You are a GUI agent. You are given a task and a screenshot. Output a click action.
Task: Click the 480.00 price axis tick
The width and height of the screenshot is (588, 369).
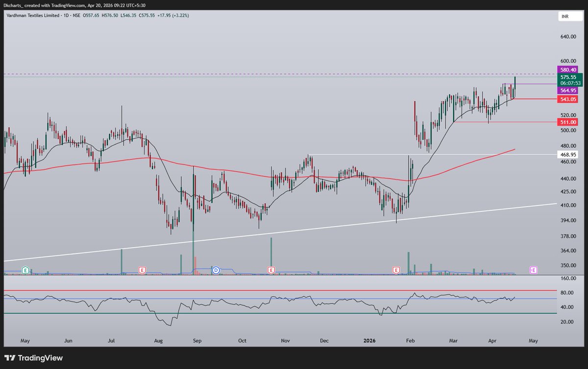[x=567, y=146]
